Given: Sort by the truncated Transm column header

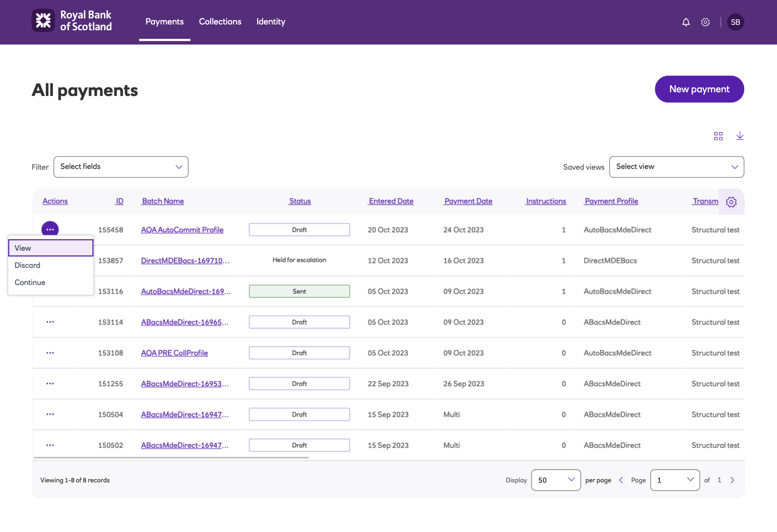Looking at the screenshot, I should point(705,201).
